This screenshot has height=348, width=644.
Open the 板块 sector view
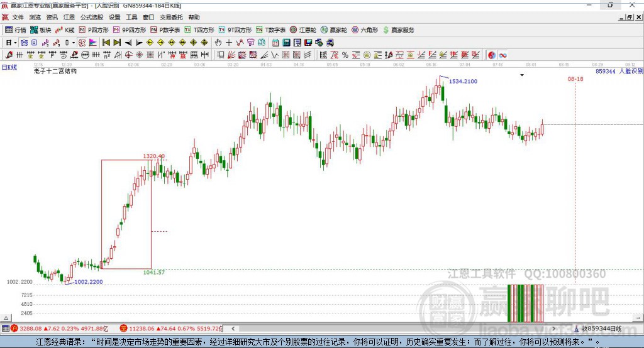coord(41,30)
